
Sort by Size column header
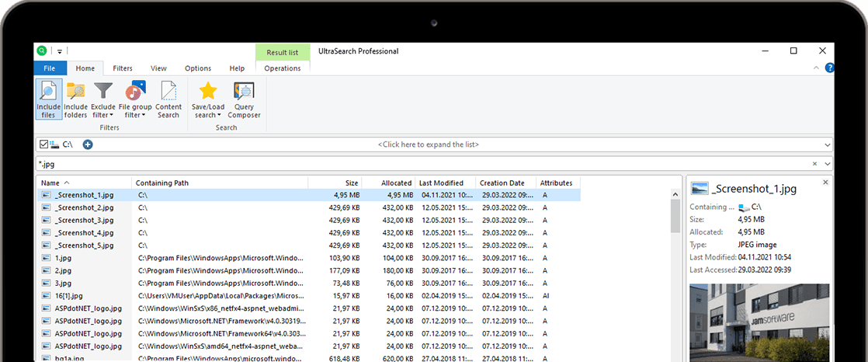pos(335,183)
